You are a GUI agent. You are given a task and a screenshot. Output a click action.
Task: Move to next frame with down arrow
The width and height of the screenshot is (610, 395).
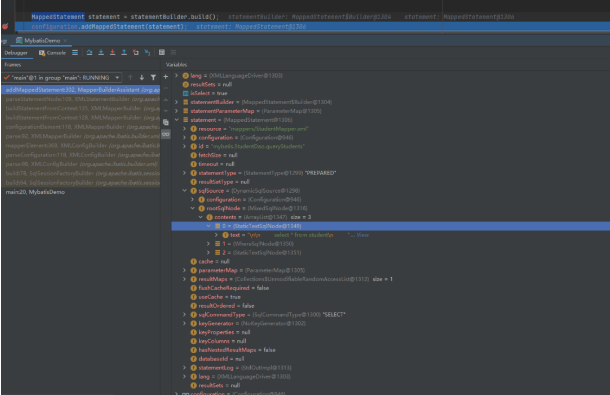[142, 78]
